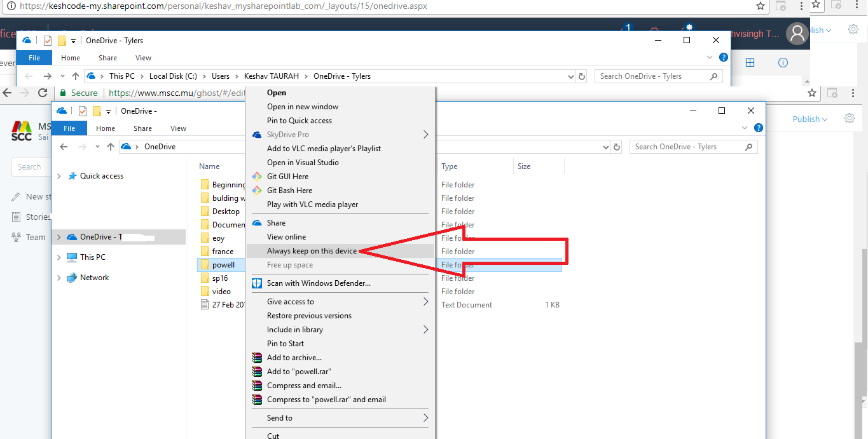
Task: Click 'Keshav TAURAH' breadcrumb in back Explorer
Action: point(272,76)
